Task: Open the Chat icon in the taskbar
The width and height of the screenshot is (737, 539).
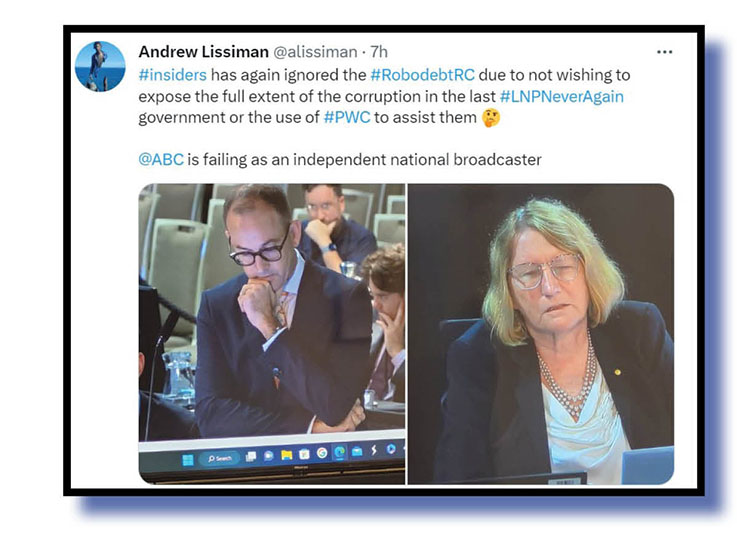Action: pos(268,455)
